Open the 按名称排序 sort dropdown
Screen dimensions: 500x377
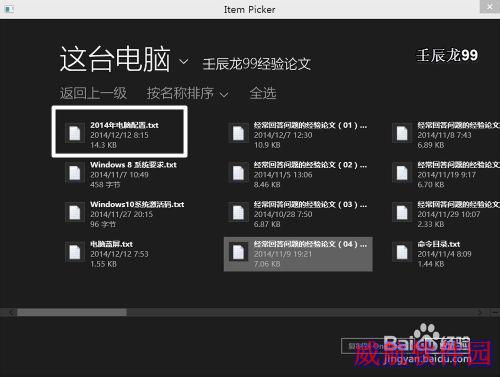(188, 94)
